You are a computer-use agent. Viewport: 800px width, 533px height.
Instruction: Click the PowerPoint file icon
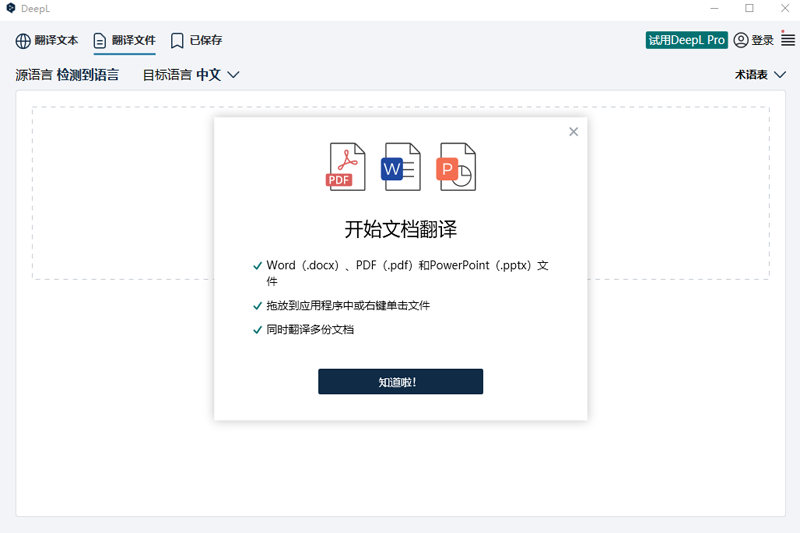[x=456, y=167]
